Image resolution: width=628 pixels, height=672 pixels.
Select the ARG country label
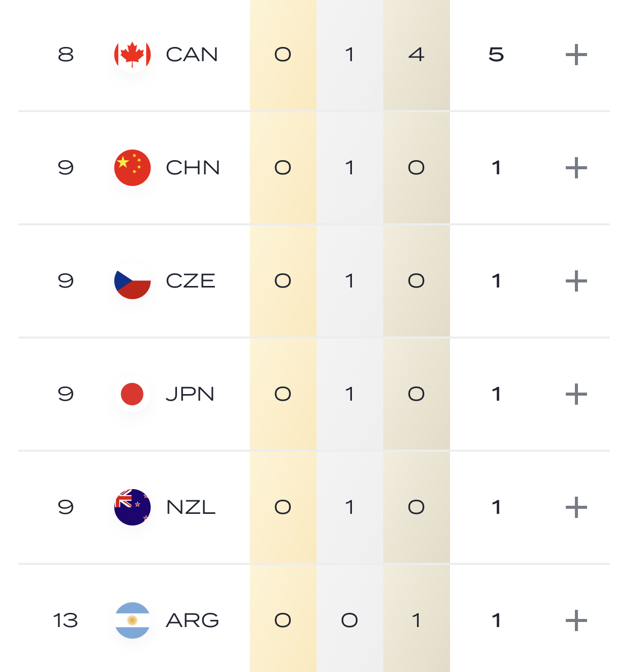(193, 620)
